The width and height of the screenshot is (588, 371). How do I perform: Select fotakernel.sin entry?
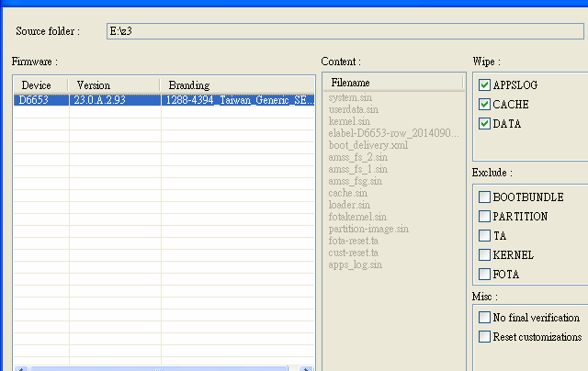[x=357, y=217]
